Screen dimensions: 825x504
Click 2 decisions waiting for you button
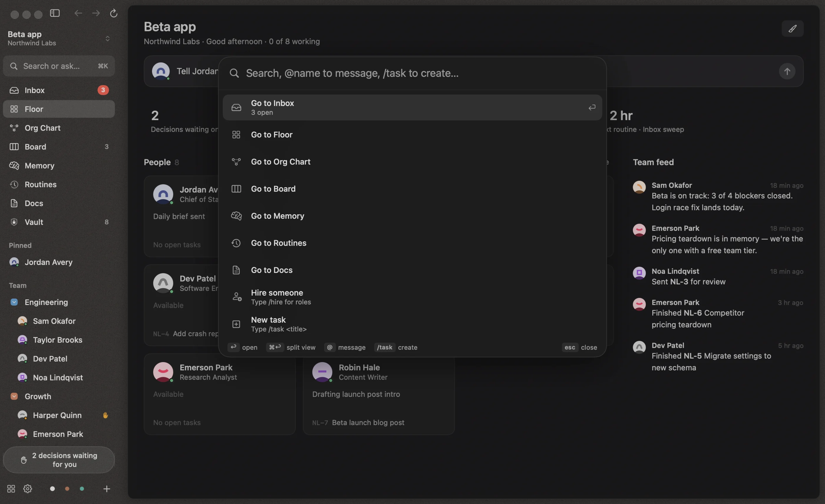(x=59, y=460)
